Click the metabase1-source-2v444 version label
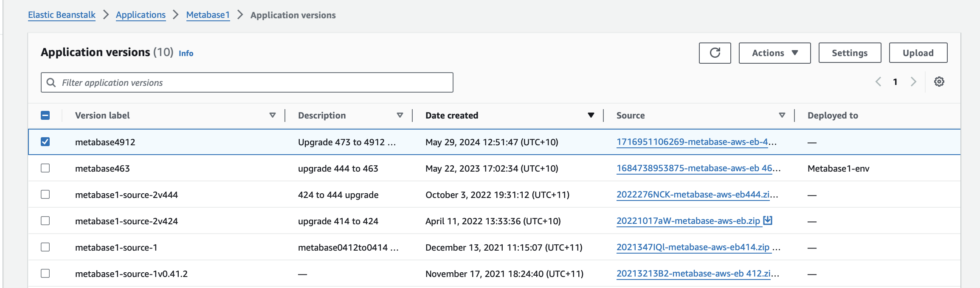Screen dimensions: 980x288 pyautogui.click(x=127, y=195)
